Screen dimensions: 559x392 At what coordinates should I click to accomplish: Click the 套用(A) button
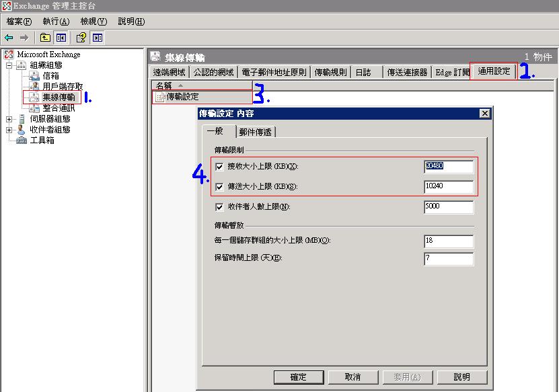tap(408, 377)
